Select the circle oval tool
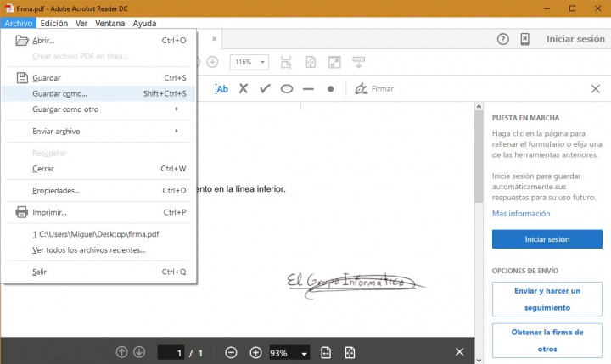 point(287,89)
